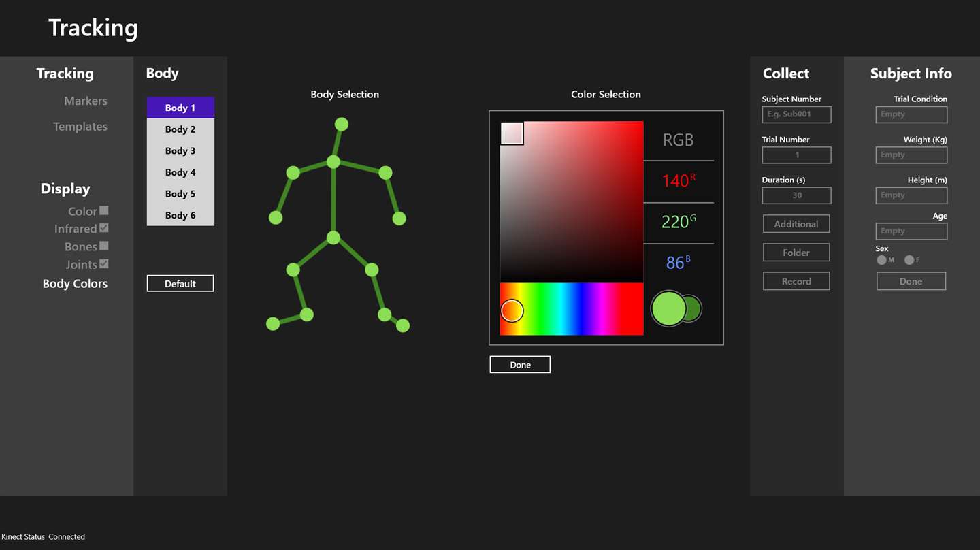Click the Kinect Status Connected text
Viewport: 980px width, 550px height.
pos(44,537)
